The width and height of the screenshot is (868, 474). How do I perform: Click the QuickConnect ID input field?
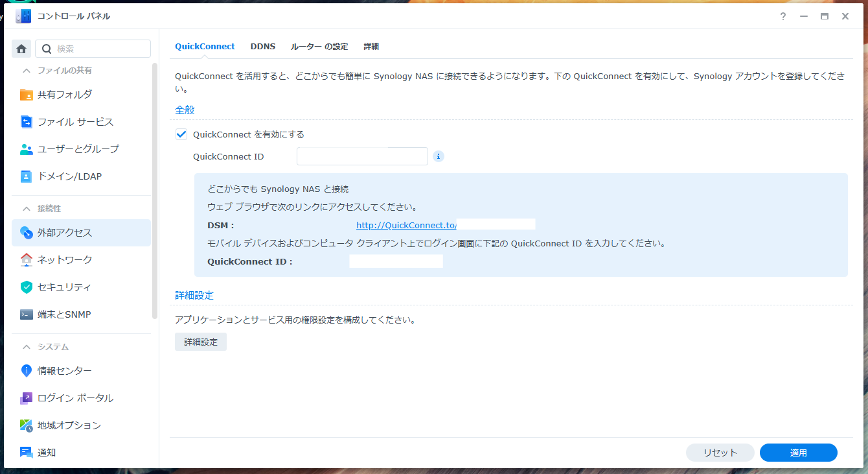click(362, 156)
